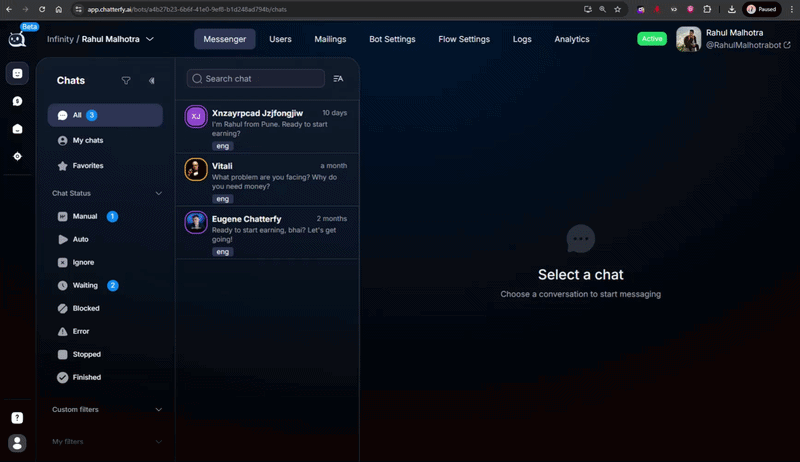The width and height of the screenshot is (800, 462).
Task: Collapse the Chat Status section chevron
Action: (159, 193)
